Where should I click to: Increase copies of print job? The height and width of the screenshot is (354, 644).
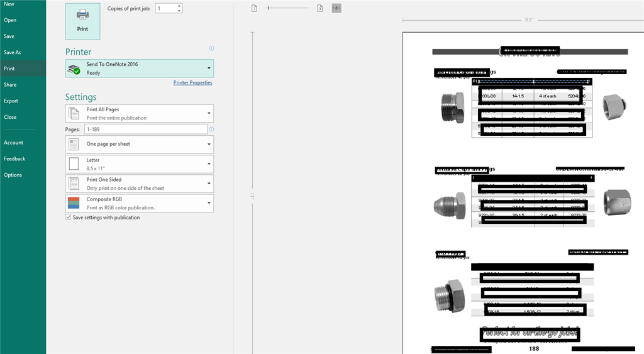click(179, 6)
